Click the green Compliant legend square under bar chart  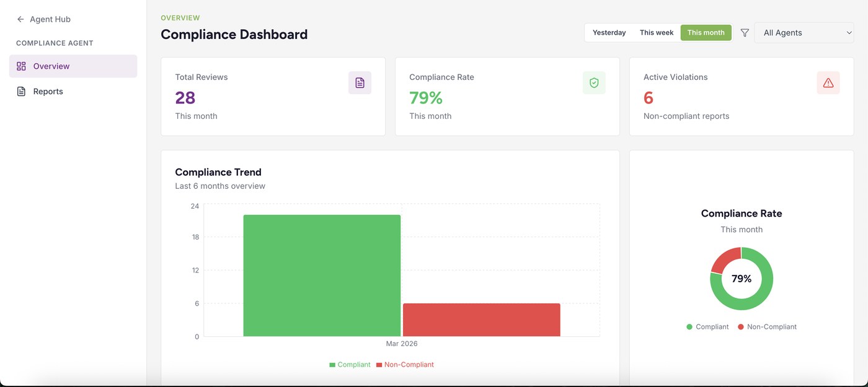pyautogui.click(x=332, y=365)
